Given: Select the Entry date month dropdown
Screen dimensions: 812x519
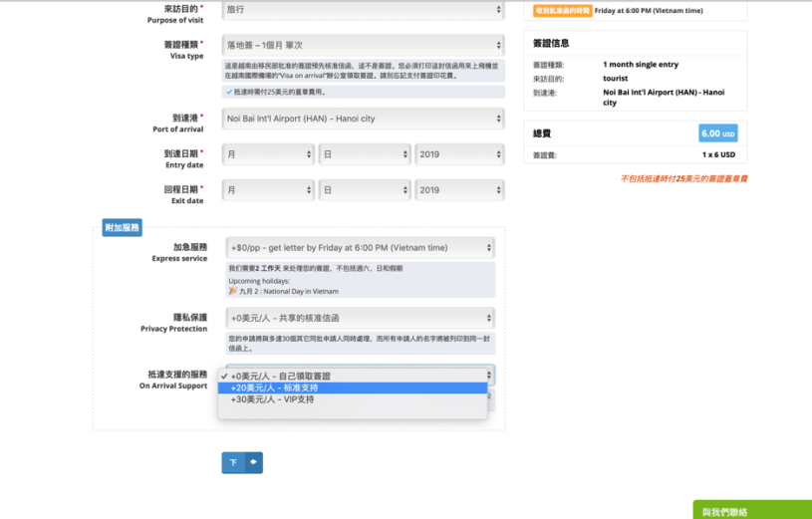Looking at the screenshot, I should click(x=267, y=154).
